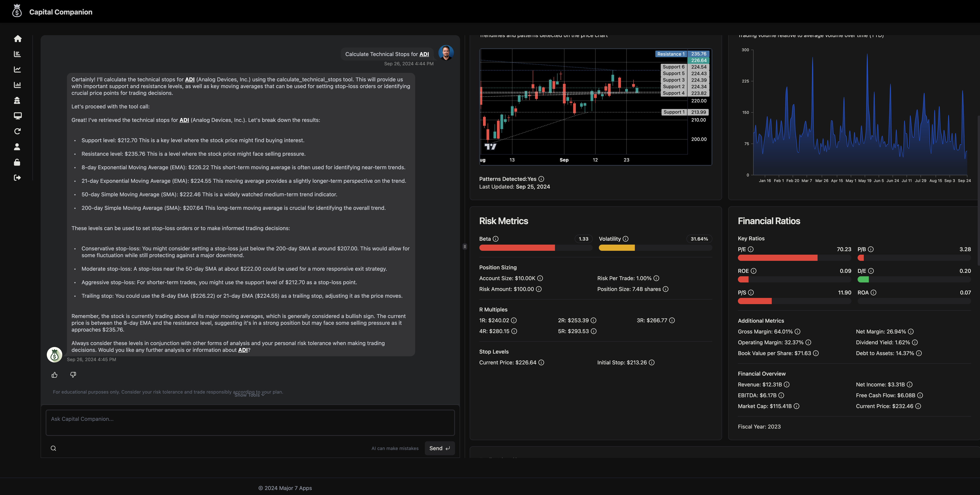Focus the Ask Capital Companion input field

tap(250, 422)
